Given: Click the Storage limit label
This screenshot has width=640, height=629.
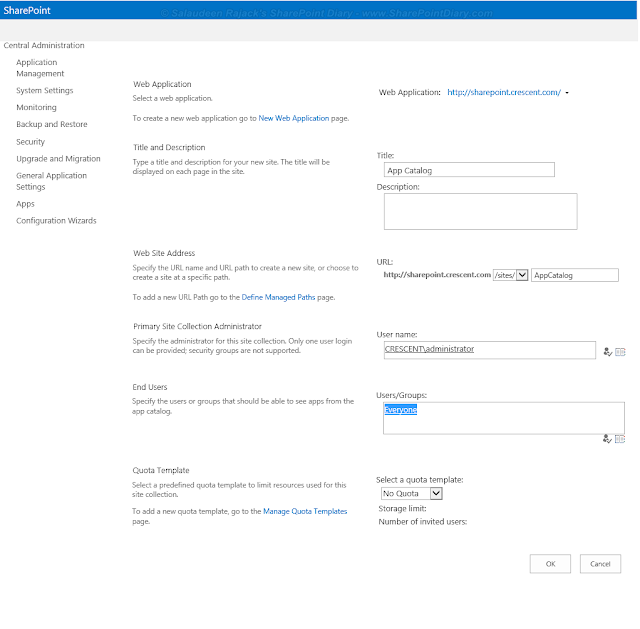Looking at the screenshot, I should click(402, 509).
